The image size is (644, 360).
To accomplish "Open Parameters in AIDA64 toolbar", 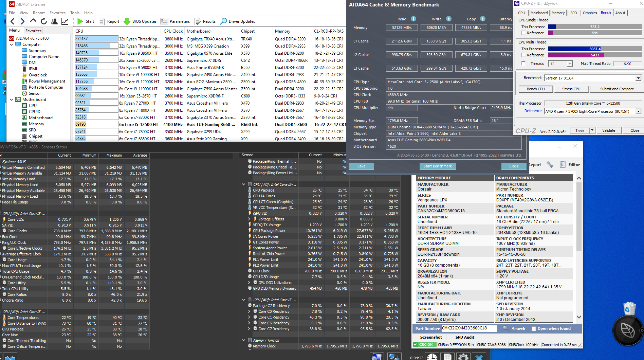I will coord(175,21).
